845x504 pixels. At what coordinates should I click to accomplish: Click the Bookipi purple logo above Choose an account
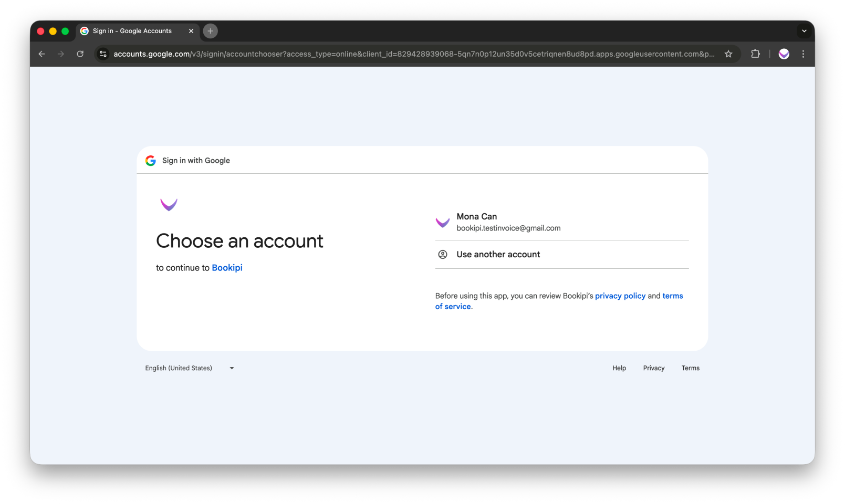coord(169,204)
